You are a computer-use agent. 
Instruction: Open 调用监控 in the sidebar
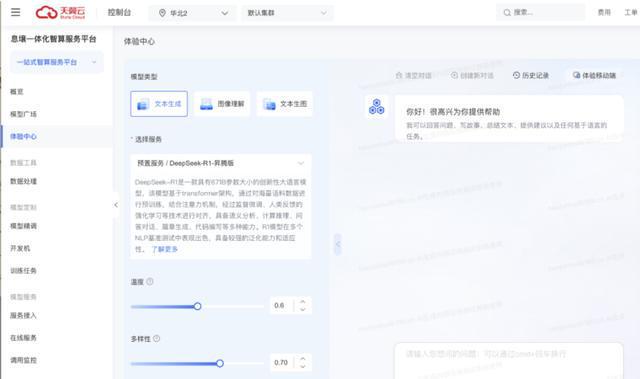23,360
